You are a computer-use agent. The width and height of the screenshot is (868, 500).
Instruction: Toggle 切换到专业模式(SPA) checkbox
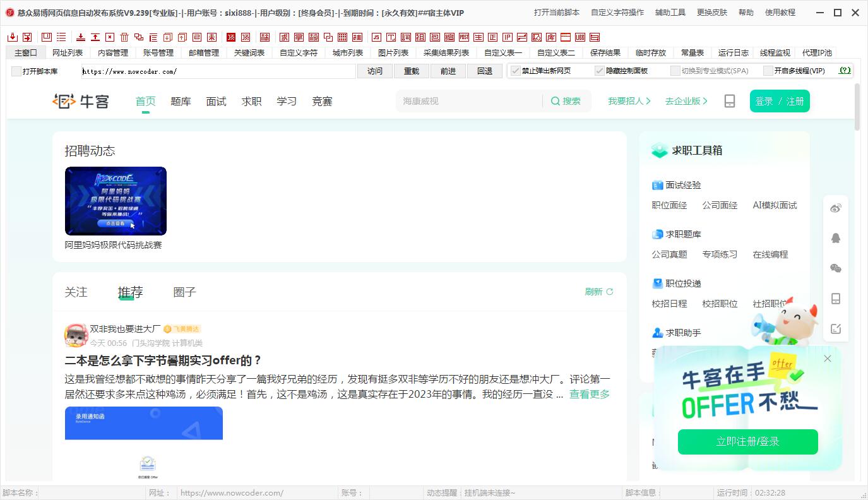click(675, 71)
